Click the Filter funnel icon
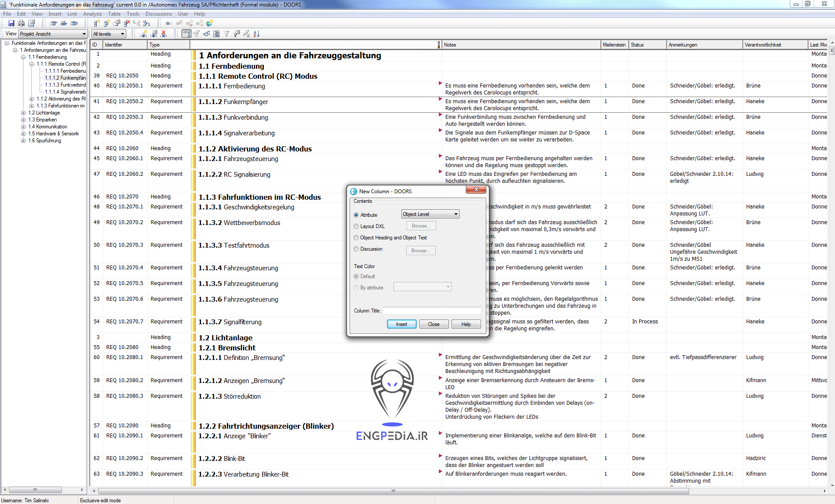This screenshot has height=504, width=835. (226, 34)
